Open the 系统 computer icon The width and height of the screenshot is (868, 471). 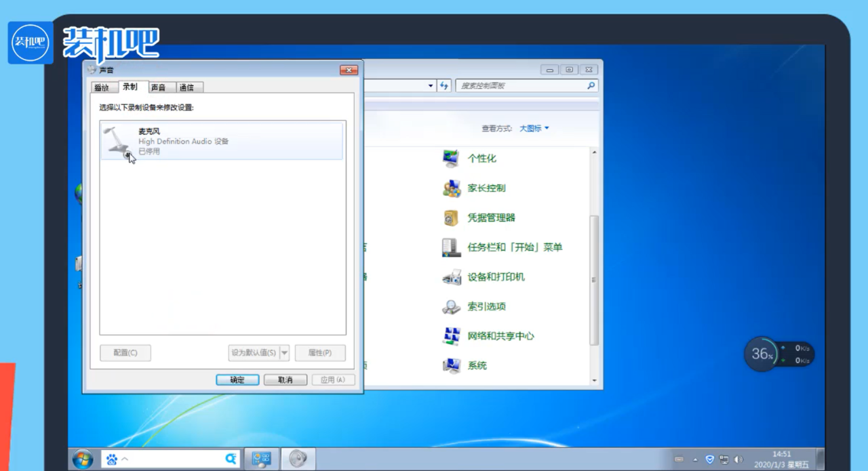click(451, 365)
